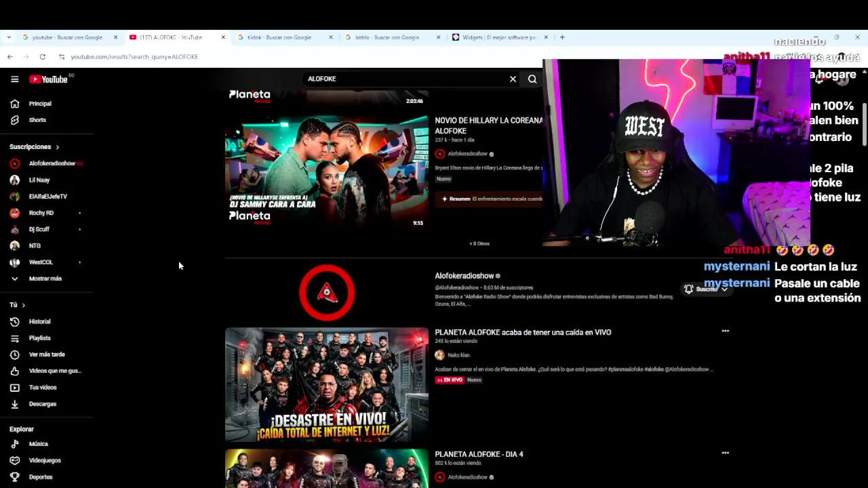Close the botrix browser tab
Viewport: 868px width, 488px height.
pyautogui.click(x=438, y=37)
